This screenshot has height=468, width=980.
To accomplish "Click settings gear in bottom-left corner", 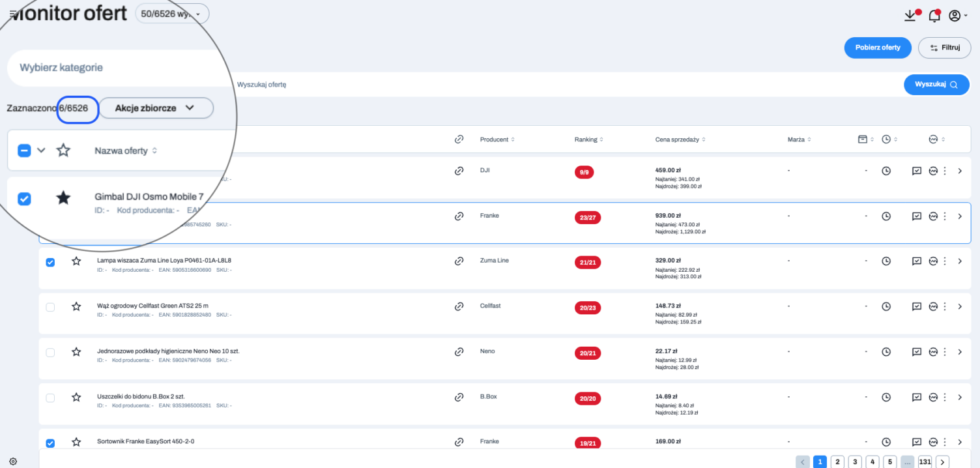I will pyautogui.click(x=13, y=461).
